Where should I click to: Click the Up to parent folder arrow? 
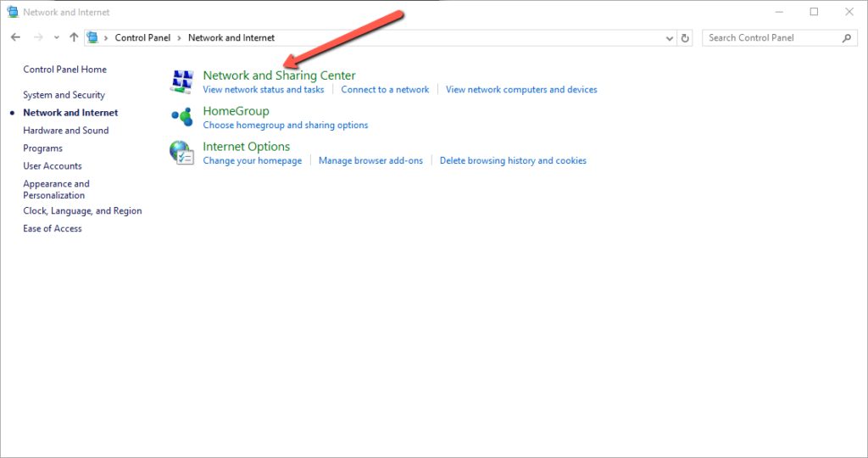click(x=74, y=37)
